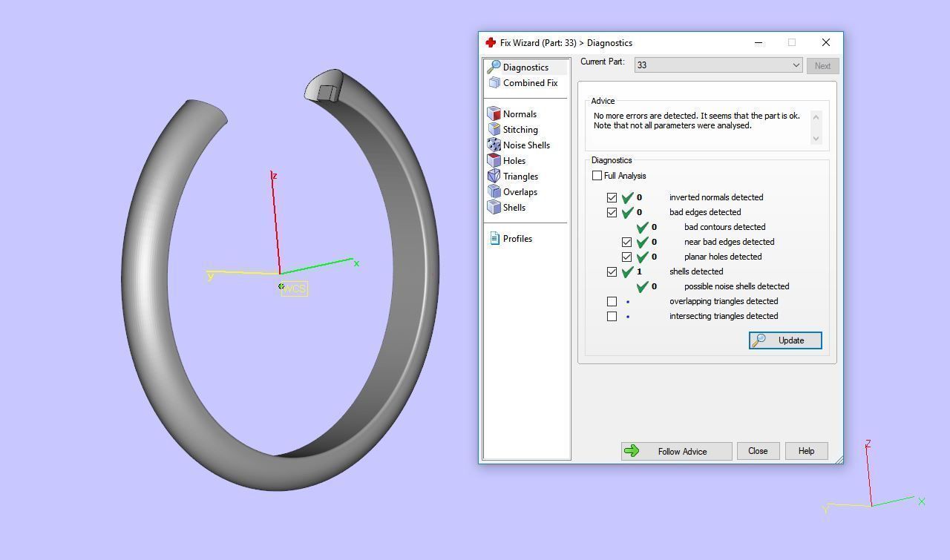Uncheck inverted normals detected checkbox

click(612, 197)
